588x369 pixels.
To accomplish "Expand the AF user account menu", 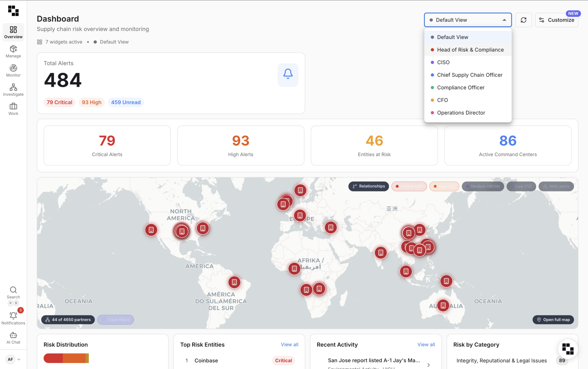I will (13, 359).
